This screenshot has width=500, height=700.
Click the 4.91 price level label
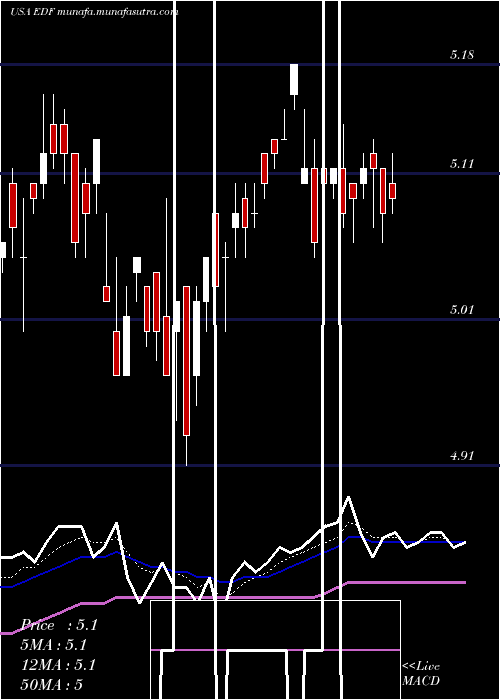[462, 456]
